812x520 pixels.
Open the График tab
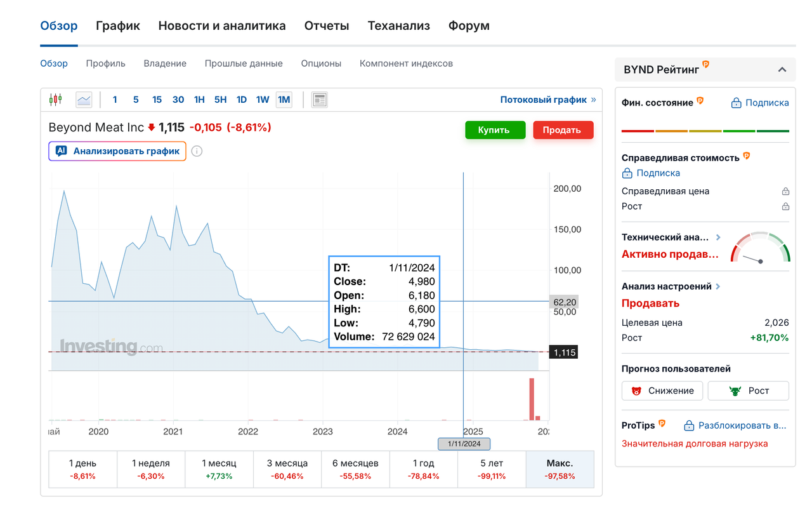(118, 26)
